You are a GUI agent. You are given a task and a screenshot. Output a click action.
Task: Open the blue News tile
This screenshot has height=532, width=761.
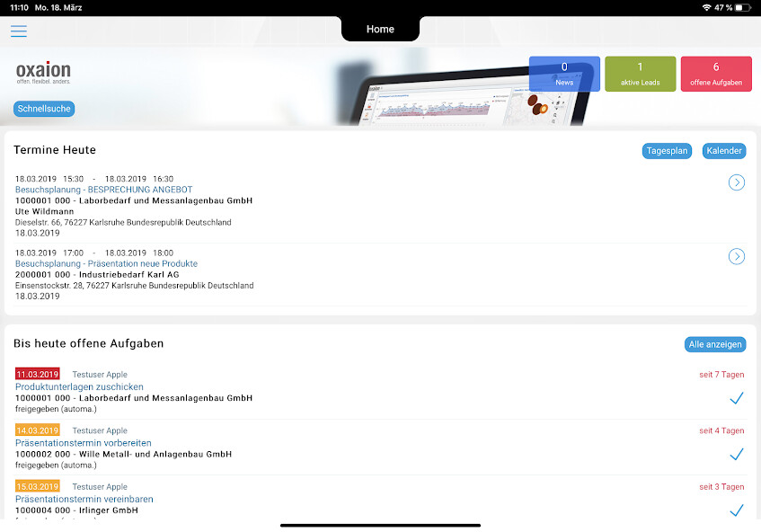(564, 74)
